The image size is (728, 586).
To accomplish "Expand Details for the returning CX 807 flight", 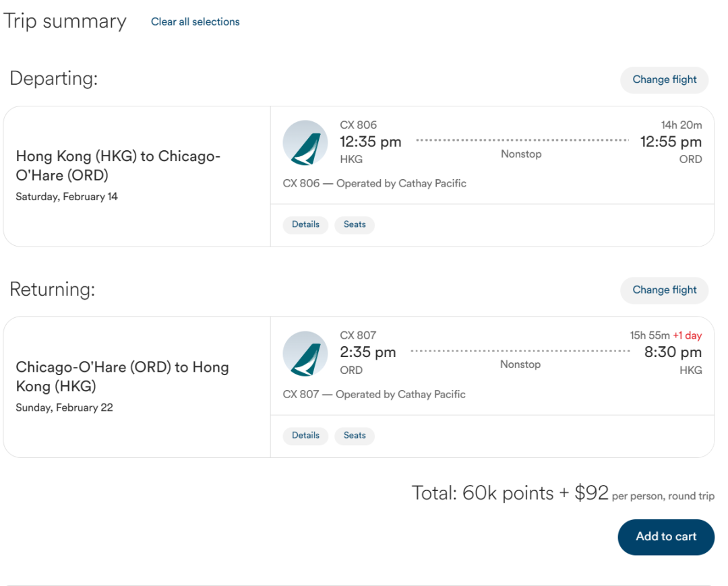I will click(x=305, y=435).
